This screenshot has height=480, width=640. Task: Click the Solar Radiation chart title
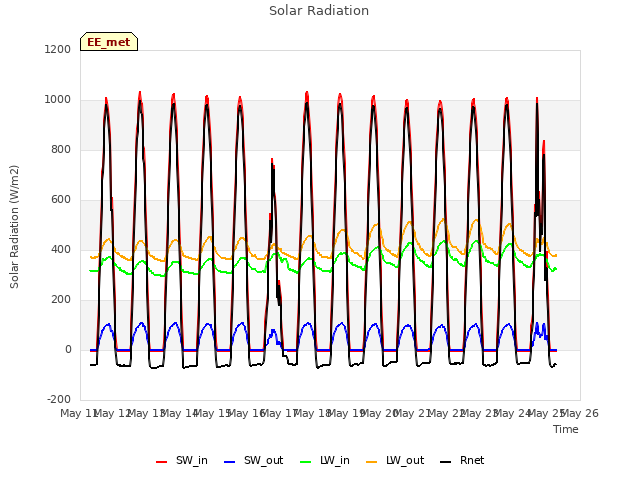point(319,11)
